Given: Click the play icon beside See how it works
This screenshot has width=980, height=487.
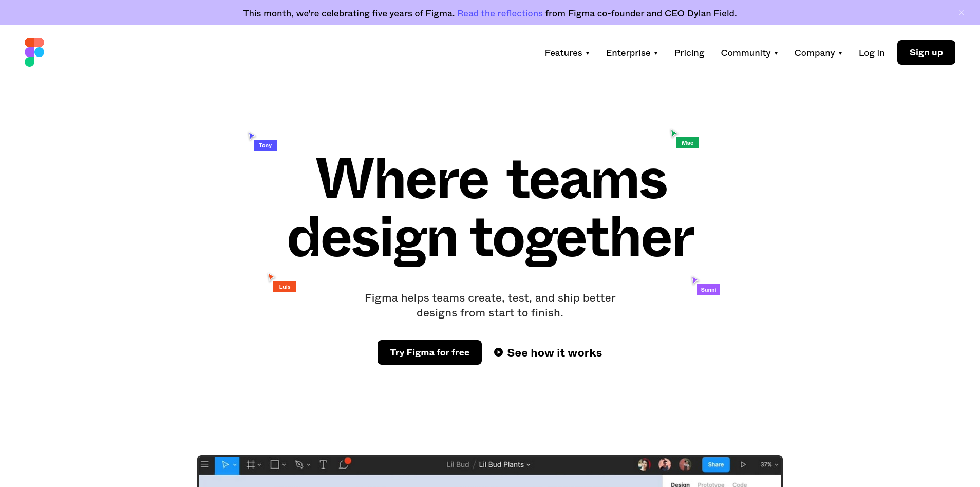Looking at the screenshot, I should pyautogui.click(x=498, y=352).
